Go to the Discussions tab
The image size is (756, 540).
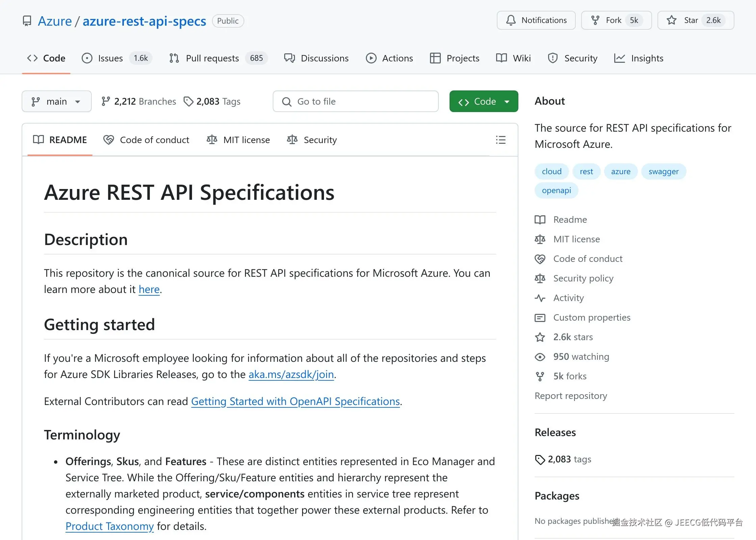click(x=316, y=58)
